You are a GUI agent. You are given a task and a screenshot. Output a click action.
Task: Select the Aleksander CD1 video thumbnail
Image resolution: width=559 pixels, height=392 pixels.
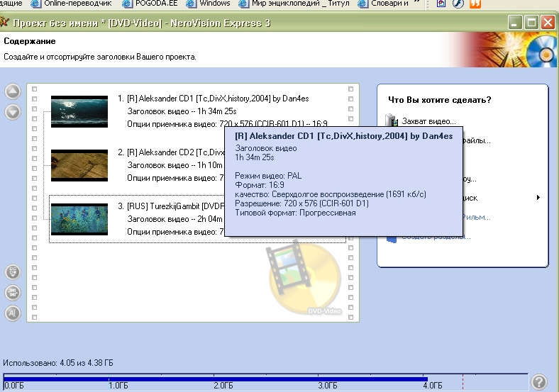coord(79,111)
